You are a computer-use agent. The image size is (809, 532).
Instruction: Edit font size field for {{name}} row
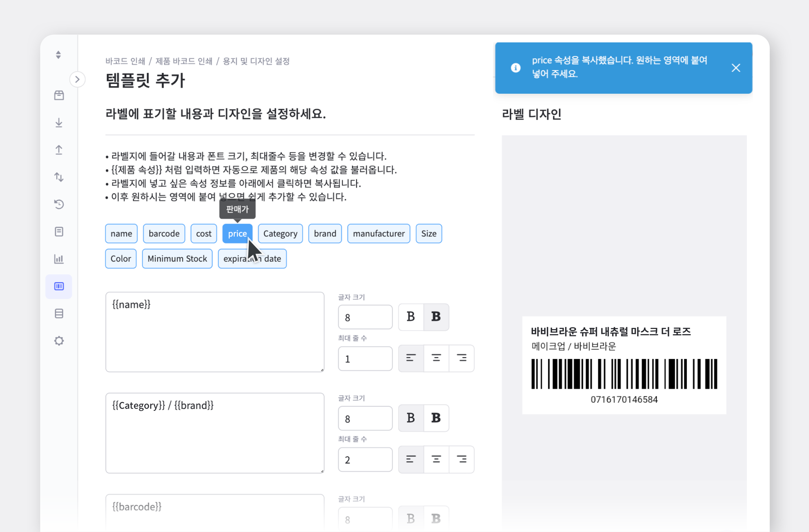[x=365, y=317]
